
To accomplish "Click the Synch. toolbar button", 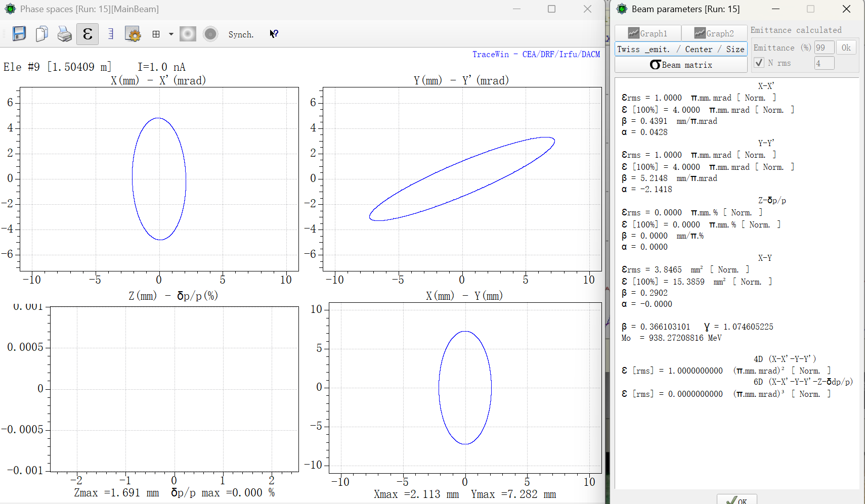I will tap(241, 34).
